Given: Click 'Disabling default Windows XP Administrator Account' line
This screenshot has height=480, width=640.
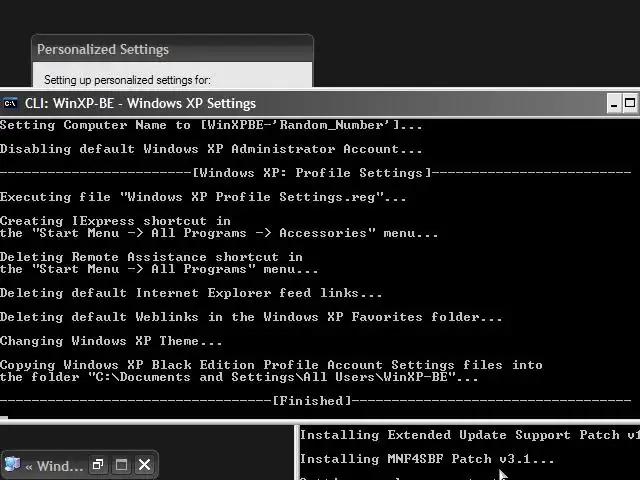Looking at the screenshot, I should (x=211, y=149).
